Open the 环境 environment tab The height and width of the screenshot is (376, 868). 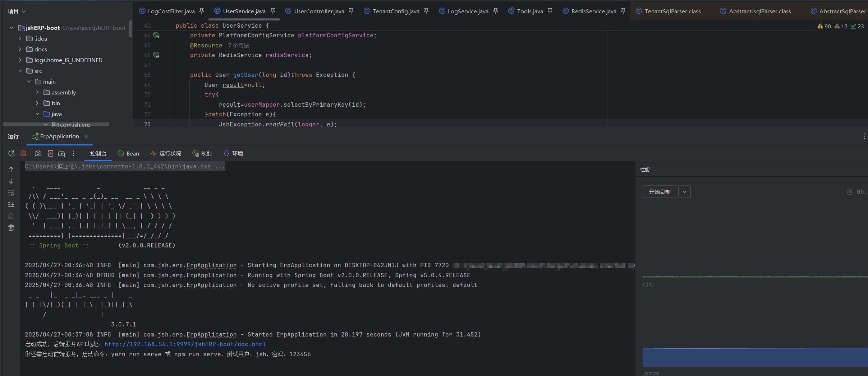click(233, 153)
